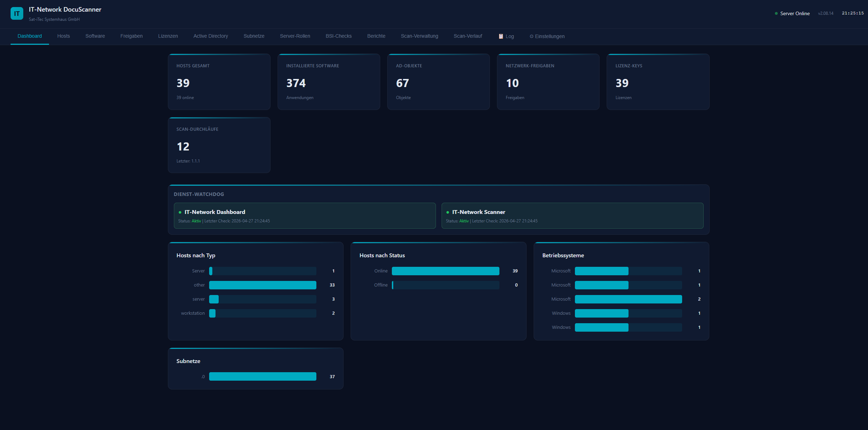
Task: Select the IT-Network Scanner watchdog entry
Action: pyautogui.click(x=572, y=216)
